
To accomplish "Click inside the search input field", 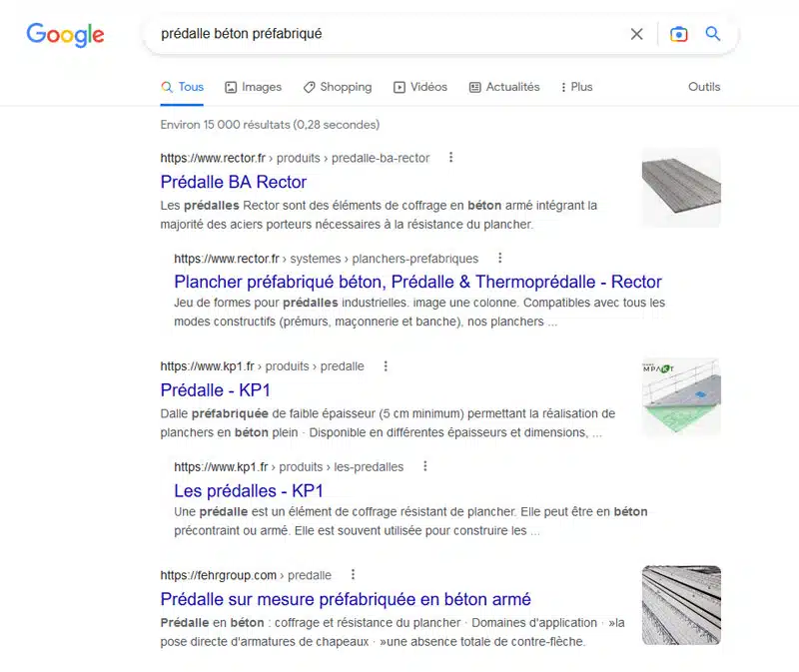I will point(388,34).
